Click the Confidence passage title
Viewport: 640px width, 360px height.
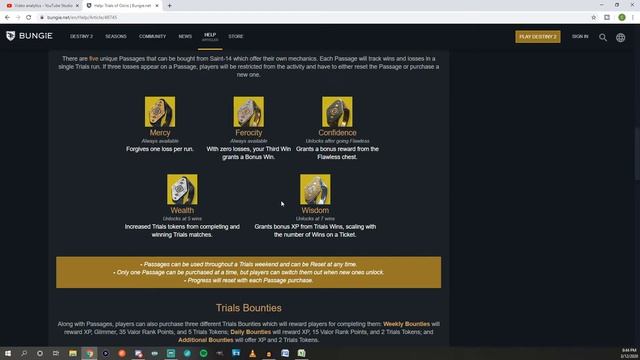(337, 133)
